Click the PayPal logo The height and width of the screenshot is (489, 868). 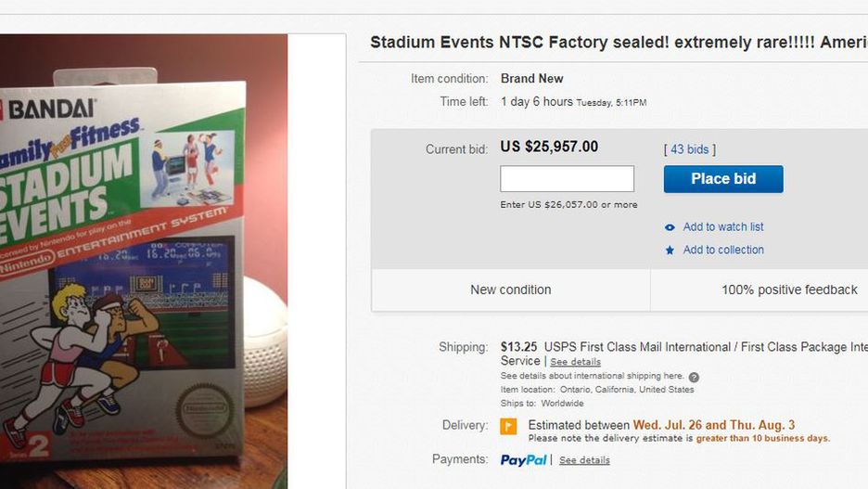coord(523,460)
